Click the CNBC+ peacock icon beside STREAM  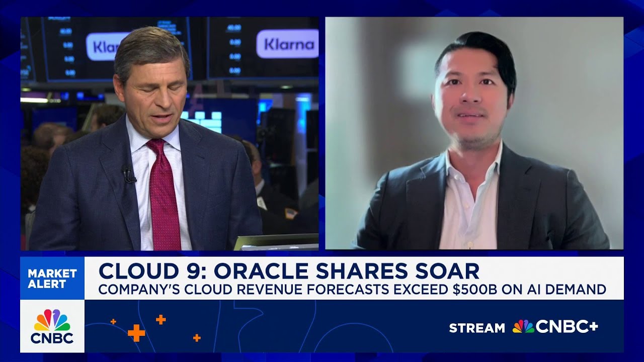[x=523, y=327]
